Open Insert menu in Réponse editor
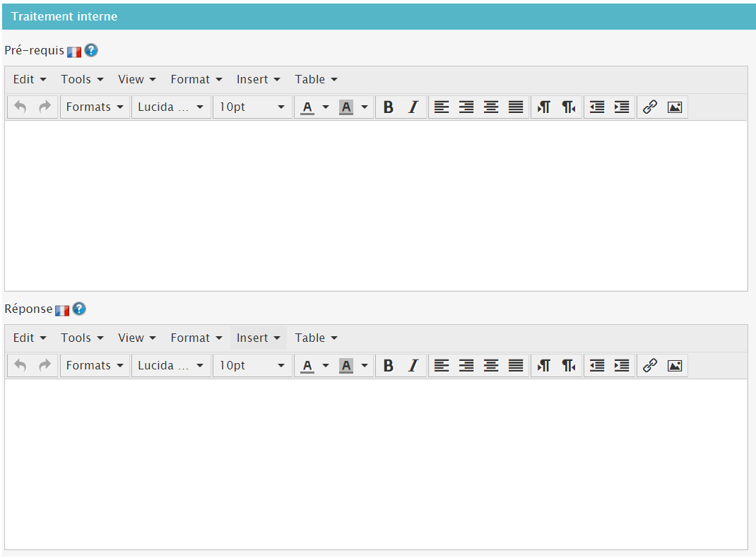This screenshot has height=558, width=756. 258,338
